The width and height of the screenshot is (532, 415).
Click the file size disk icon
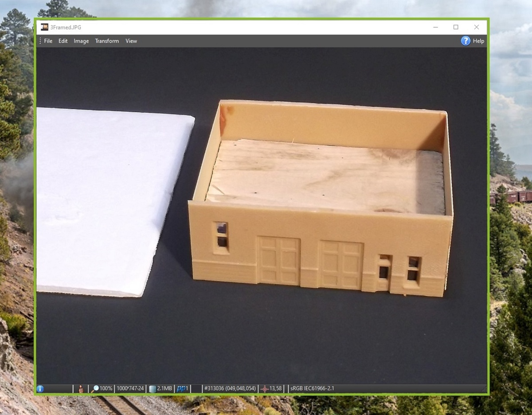click(153, 389)
